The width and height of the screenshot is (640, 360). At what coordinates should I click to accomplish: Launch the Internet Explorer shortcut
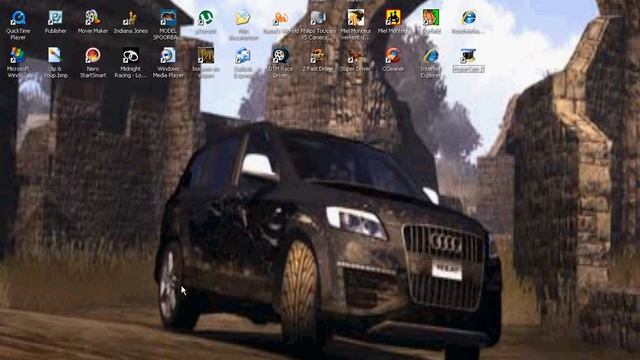point(431,56)
